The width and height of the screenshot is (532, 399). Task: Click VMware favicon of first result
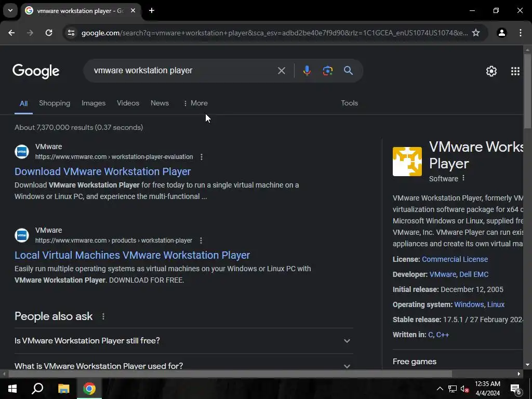click(22, 151)
